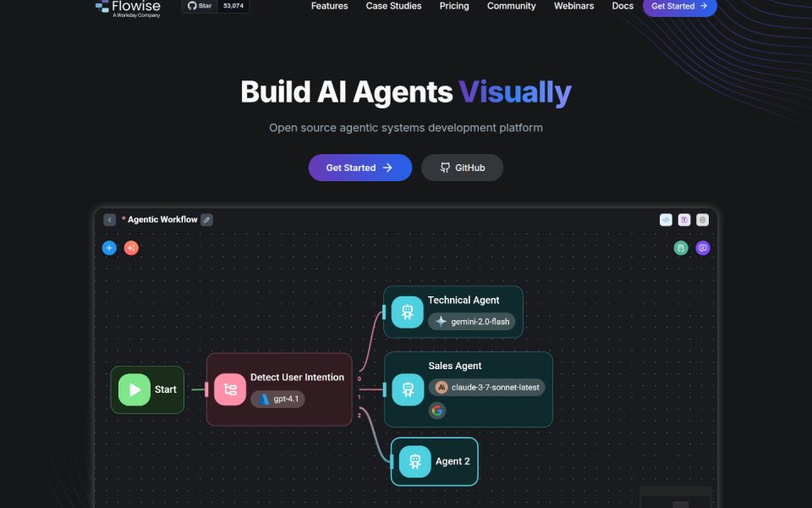Screen dimensions: 812x508
Task: Click Get Started in the navigation bar
Action: (x=679, y=6)
